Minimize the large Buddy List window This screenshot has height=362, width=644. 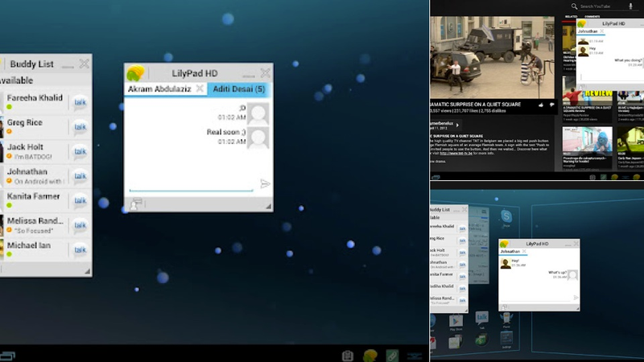click(68, 66)
